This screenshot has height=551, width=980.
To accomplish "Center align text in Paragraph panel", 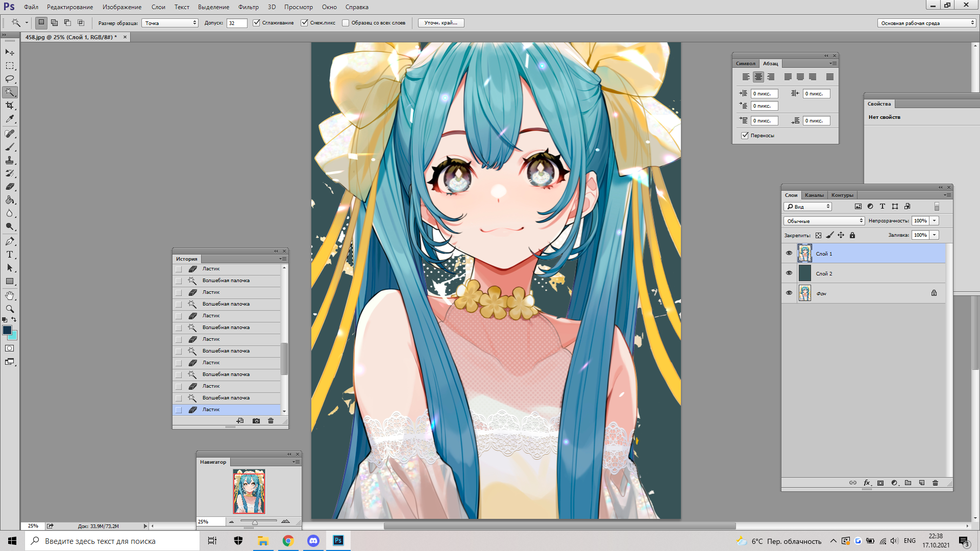I will coord(758,77).
